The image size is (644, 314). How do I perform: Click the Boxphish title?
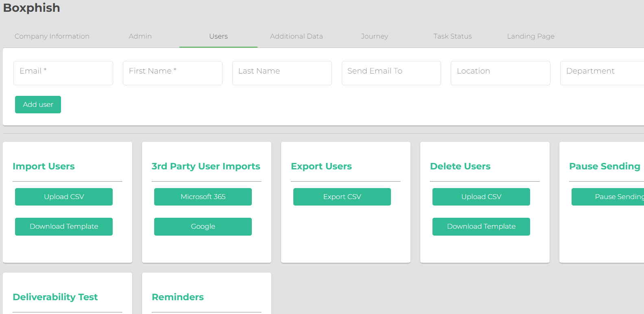coord(32,8)
